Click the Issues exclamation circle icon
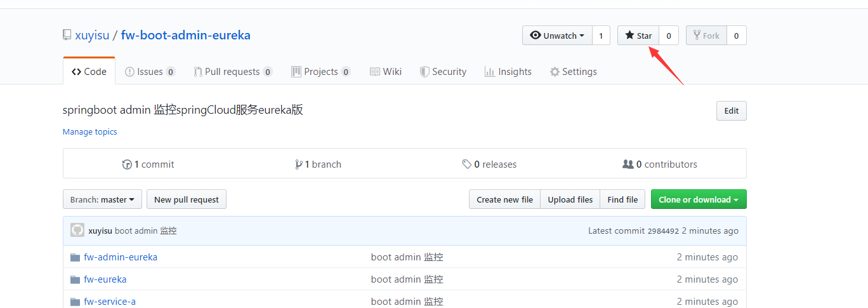This screenshot has height=308, width=868. coord(129,72)
